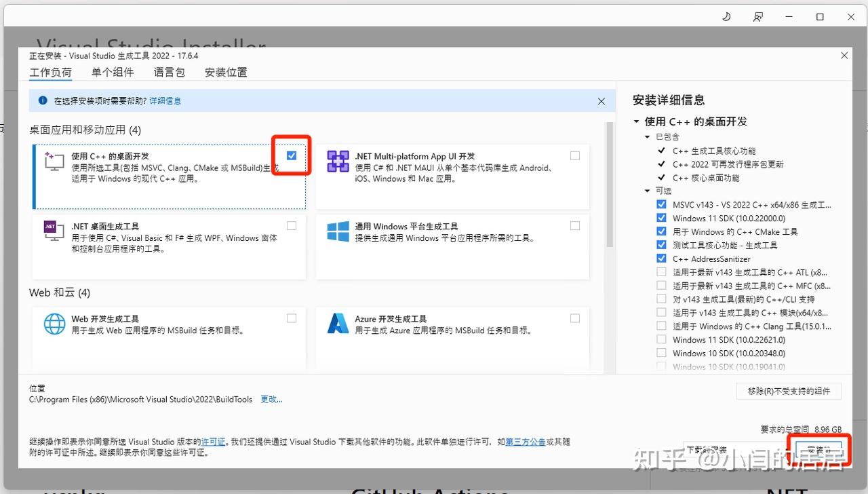Click the C++ desktop development workload icon

point(53,164)
